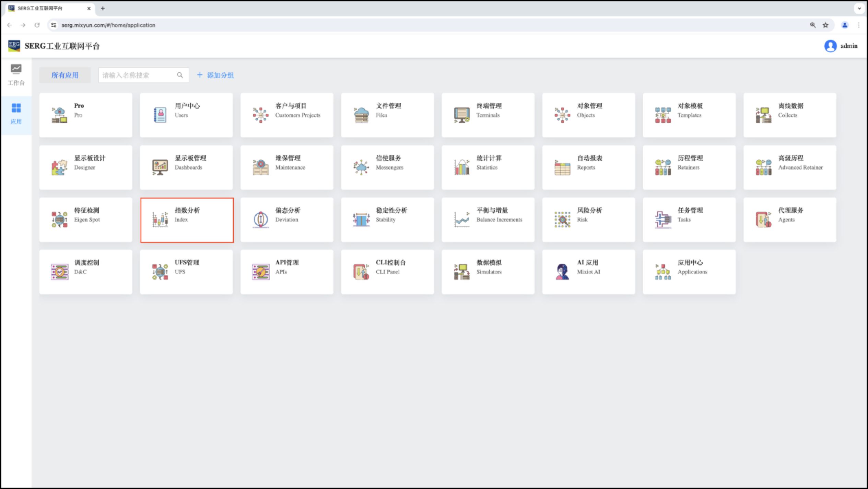Bookmark page with the star icon
This screenshot has width=868, height=489.
pos(825,25)
